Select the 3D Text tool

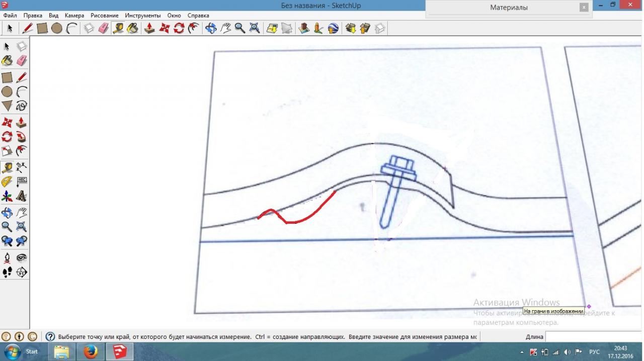22,196
